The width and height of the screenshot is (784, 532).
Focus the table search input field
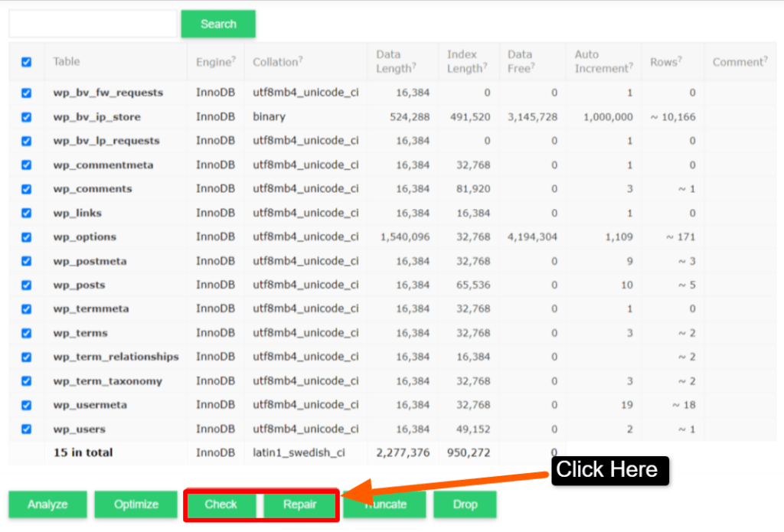point(93,24)
